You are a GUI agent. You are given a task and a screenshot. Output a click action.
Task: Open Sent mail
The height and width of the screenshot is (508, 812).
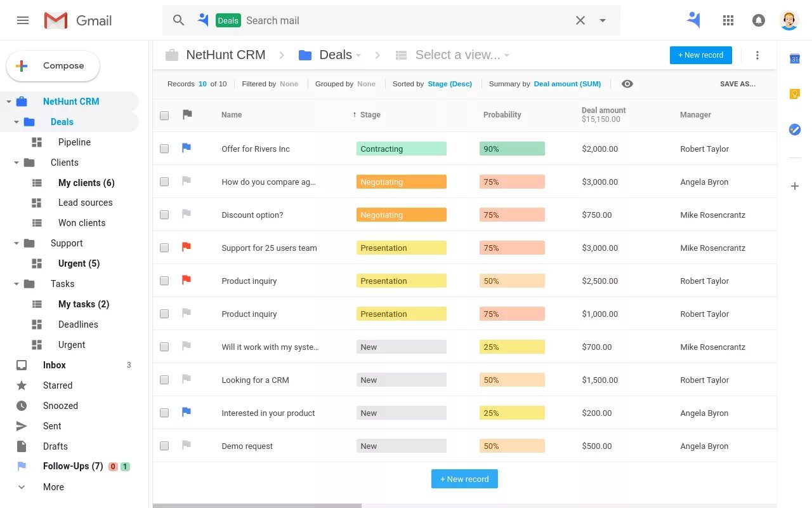tap(52, 426)
